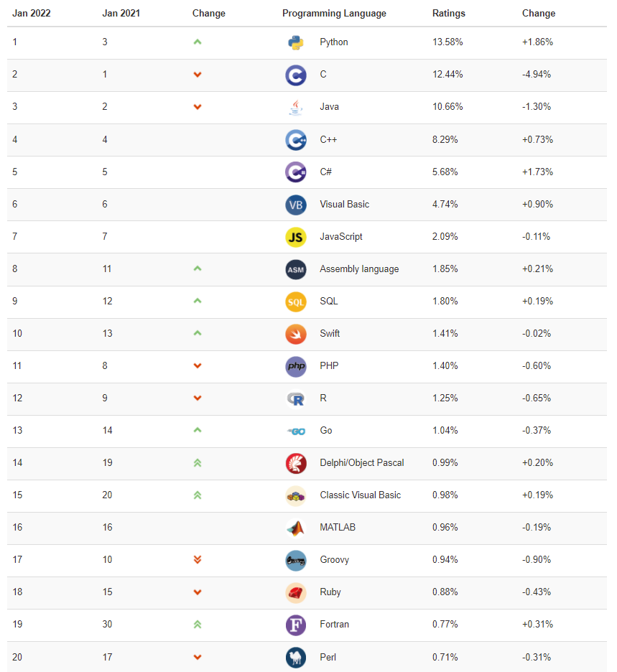Click the red double-down arrow for Groovy
The height and width of the screenshot is (672, 617).
(x=198, y=560)
